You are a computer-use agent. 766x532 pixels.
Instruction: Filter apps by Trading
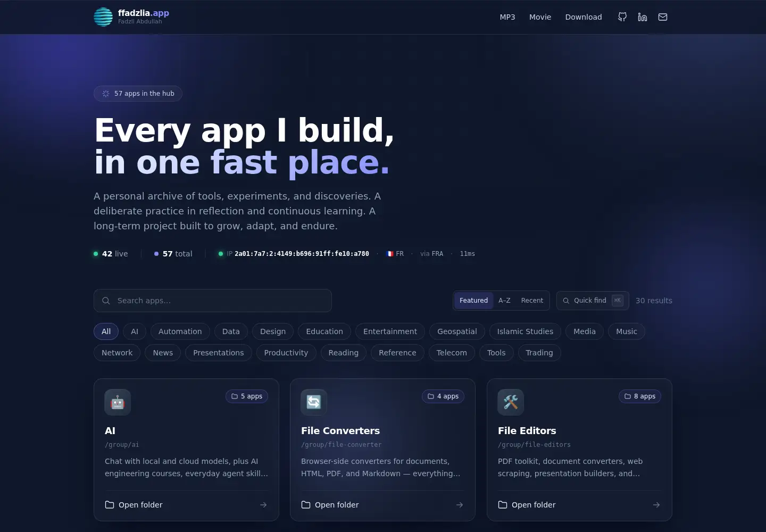[x=539, y=353]
